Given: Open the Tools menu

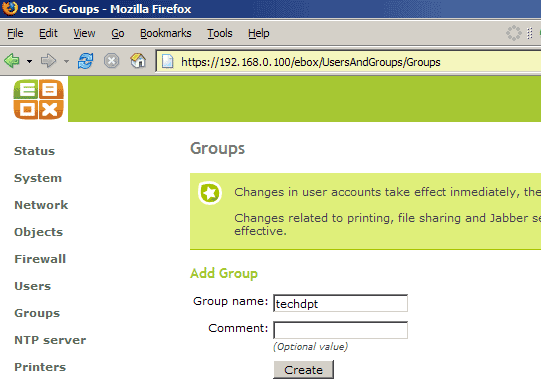Looking at the screenshot, I should point(219,33).
